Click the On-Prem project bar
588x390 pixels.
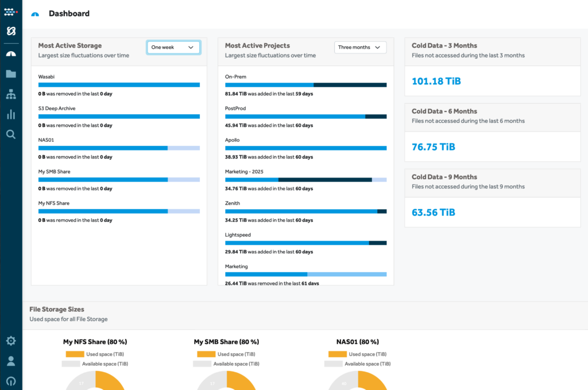(x=305, y=85)
